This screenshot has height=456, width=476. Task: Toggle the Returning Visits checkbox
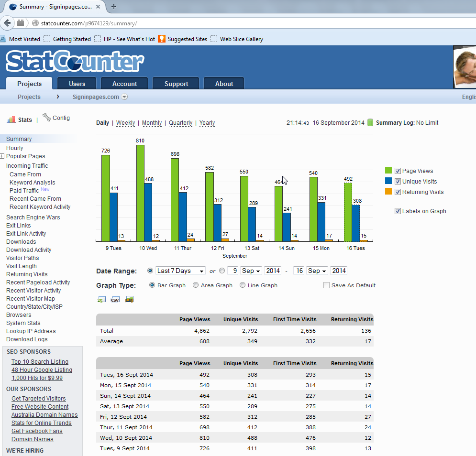398,192
